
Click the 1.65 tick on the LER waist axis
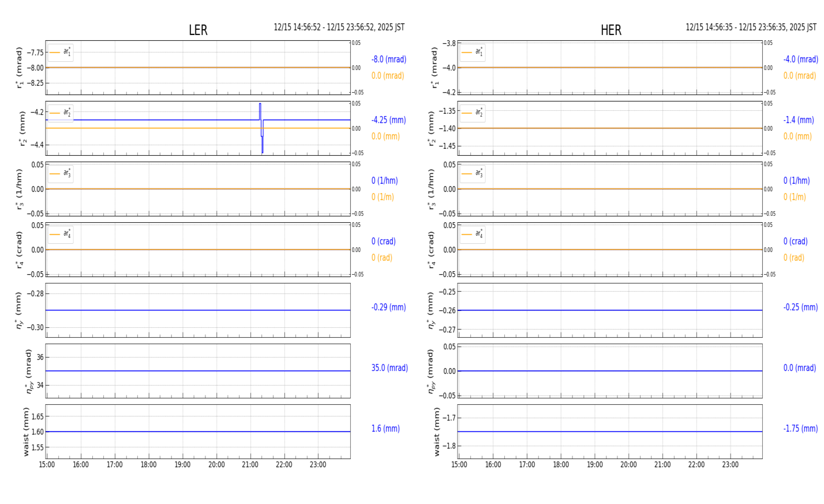(37, 416)
